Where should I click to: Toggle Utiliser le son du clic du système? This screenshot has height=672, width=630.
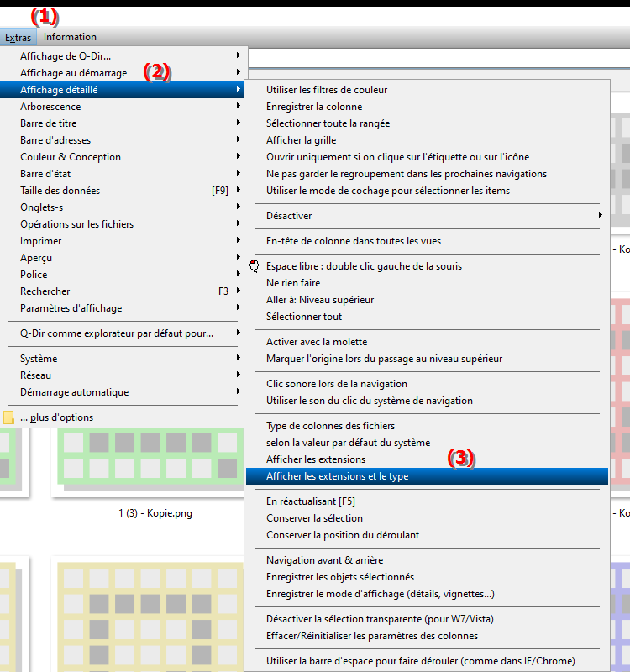pyautogui.click(x=427, y=401)
